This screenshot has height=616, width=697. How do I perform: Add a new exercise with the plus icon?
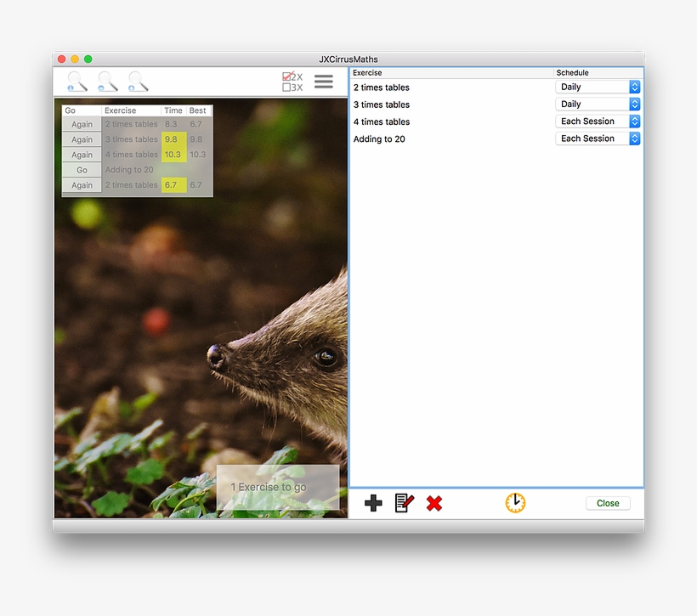pyautogui.click(x=373, y=503)
